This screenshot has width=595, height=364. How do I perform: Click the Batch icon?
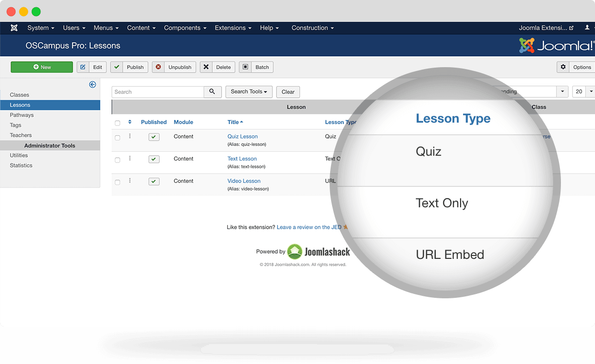245,67
